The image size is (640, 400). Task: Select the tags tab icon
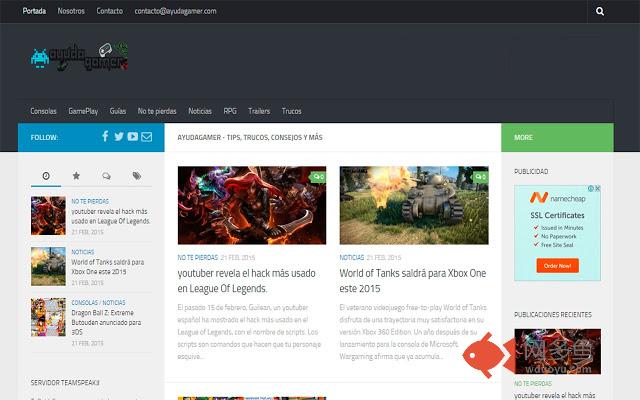tap(136, 176)
